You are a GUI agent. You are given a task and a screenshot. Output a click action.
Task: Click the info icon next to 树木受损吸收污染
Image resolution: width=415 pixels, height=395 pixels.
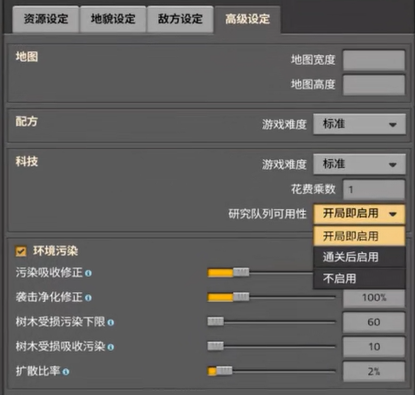111,347
